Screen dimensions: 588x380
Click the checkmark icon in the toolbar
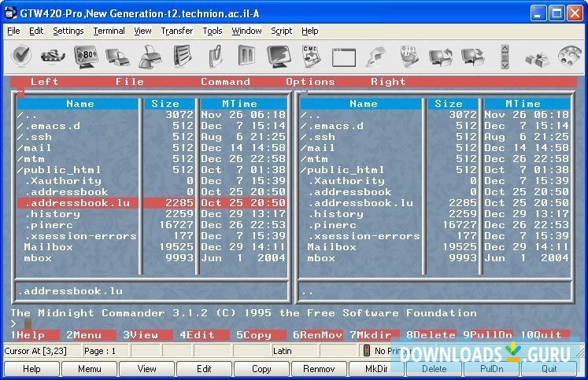point(22,57)
